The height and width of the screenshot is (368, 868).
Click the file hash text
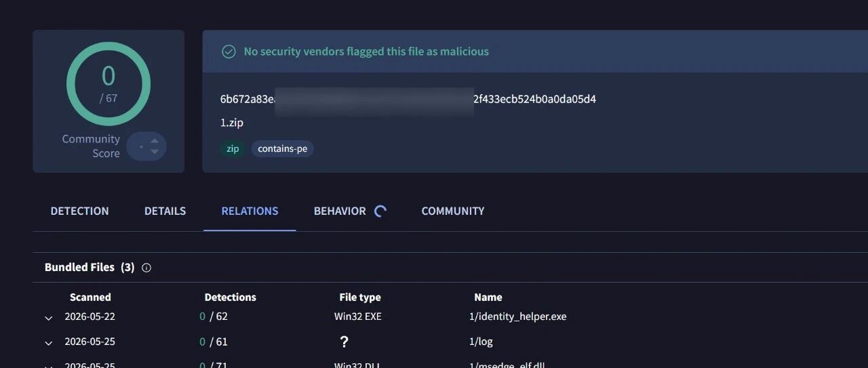click(x=408, y=99)
